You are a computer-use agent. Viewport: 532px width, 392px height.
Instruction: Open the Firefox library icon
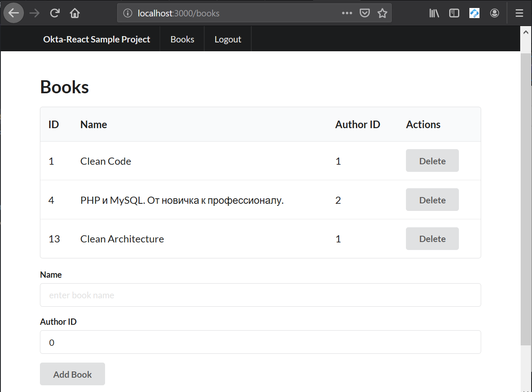434,13
